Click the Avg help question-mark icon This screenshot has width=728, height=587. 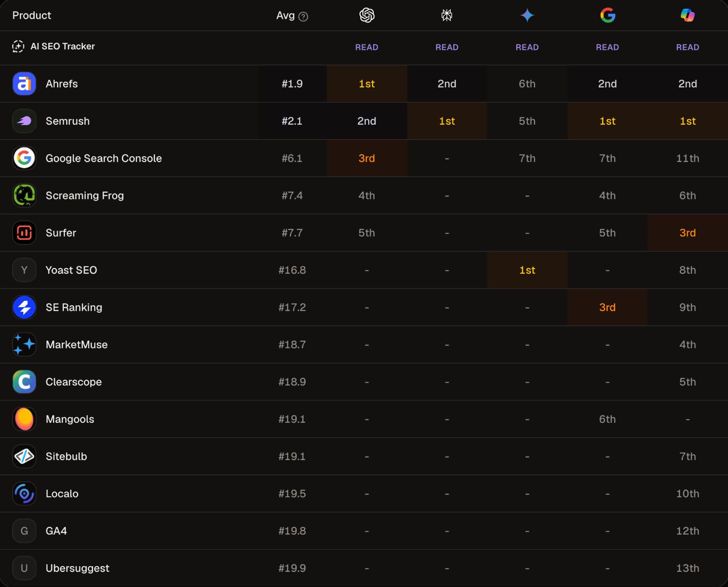pyautogui.click(x=303, y=16)
